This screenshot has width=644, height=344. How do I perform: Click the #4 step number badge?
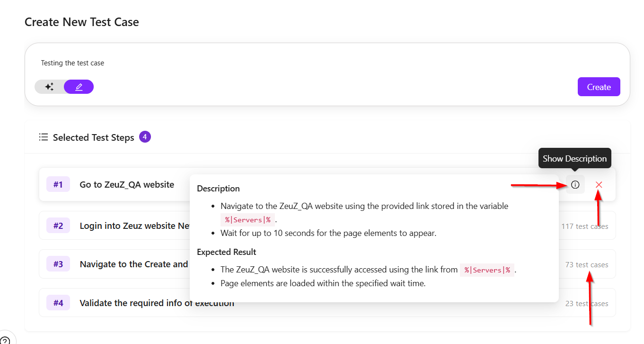[58, 303]
